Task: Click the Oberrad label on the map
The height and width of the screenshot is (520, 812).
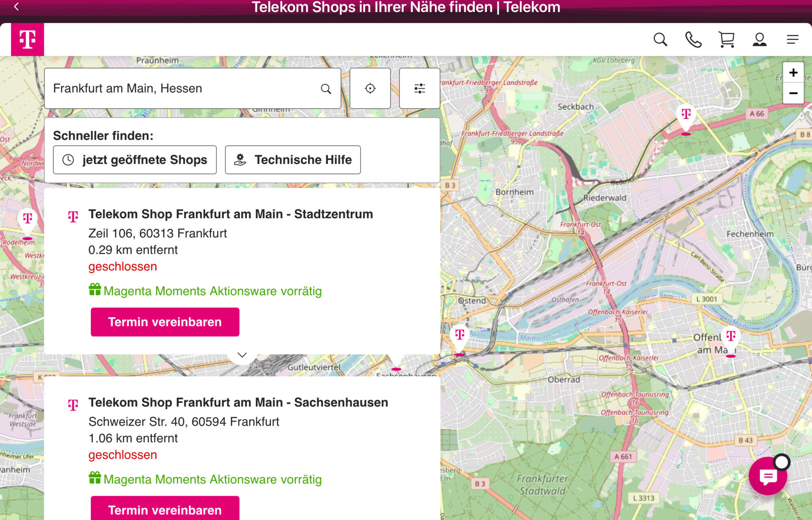Action: [564, 380]
